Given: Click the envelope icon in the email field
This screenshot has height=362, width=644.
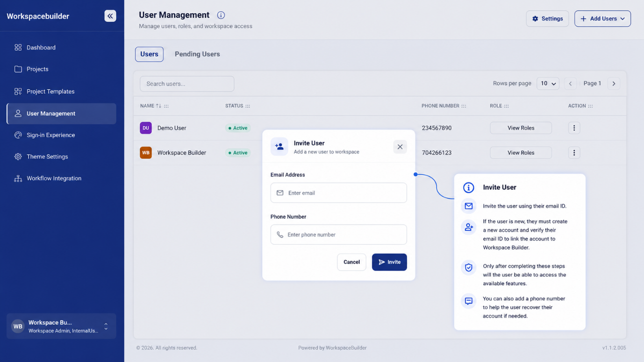Looking at the screenshot, I should pos(280,193).
